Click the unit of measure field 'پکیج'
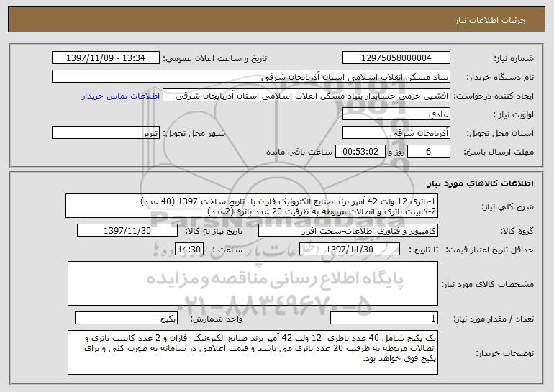554x392 pixels. pos(126,318)
